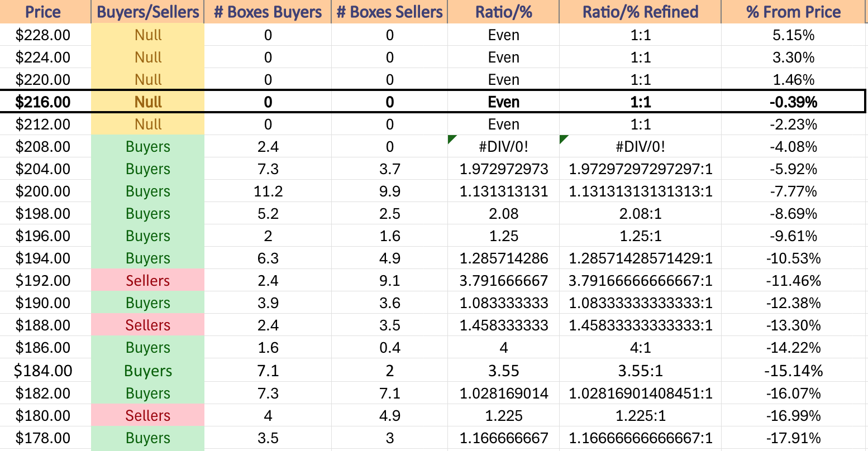Click the 3.791666667 ratio cell
The width and height of the screenshot is (868, 451).
point(504,281)
